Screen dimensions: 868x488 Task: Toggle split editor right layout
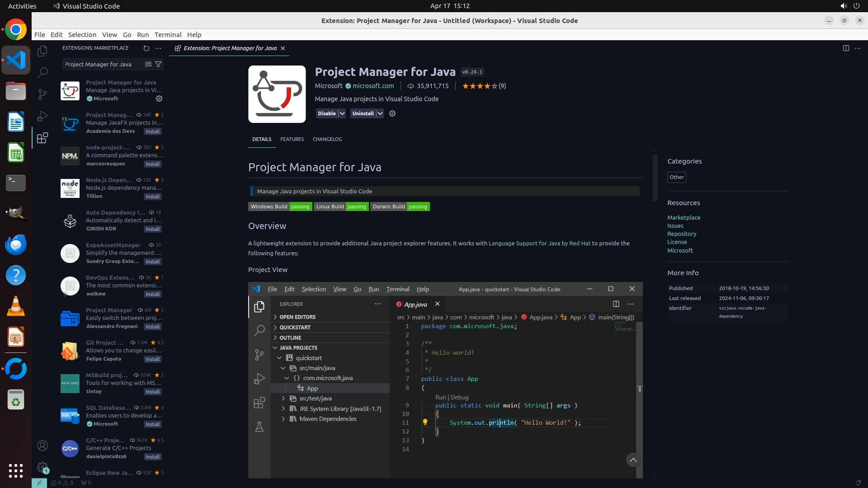point(846,48)
